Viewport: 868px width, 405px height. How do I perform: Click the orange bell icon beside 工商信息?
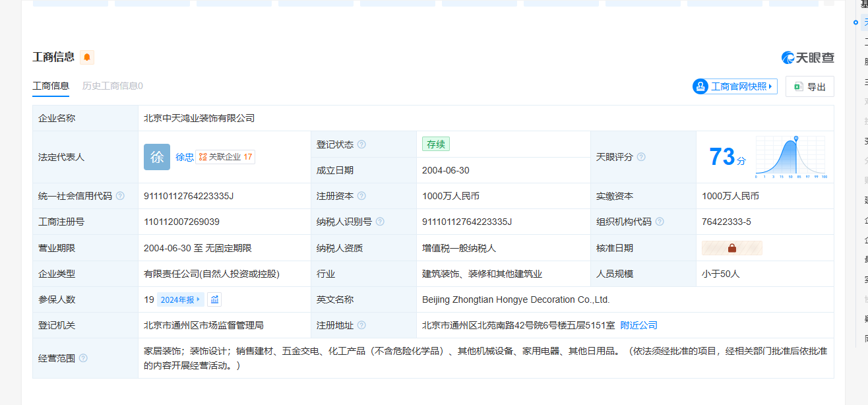click(87, 57)
